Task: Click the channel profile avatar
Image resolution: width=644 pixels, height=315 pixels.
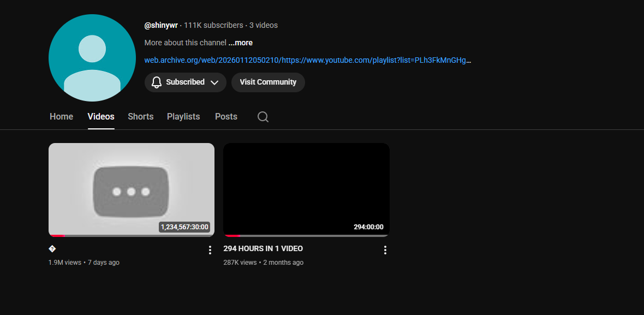Action: (x=92, y=58)
